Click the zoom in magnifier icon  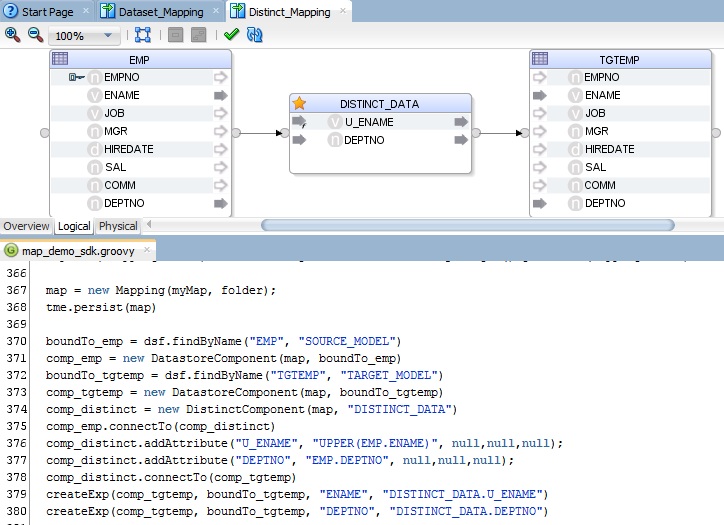[x=12, y=34]
